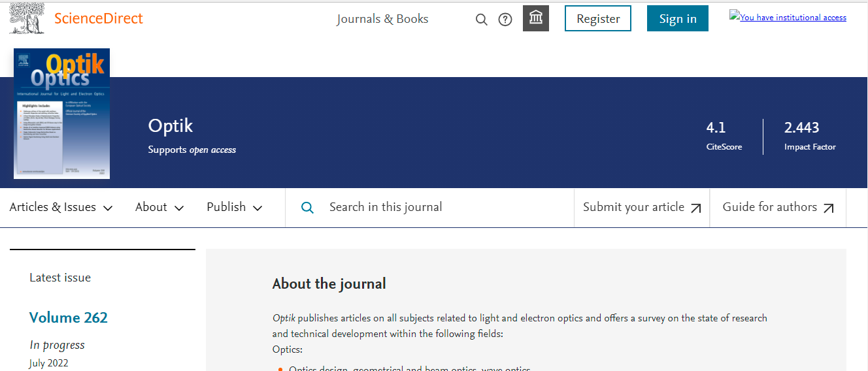Open search via magnifier icon in header
The height and width of the screenshot is (371, 868).
tap(482, 20)
